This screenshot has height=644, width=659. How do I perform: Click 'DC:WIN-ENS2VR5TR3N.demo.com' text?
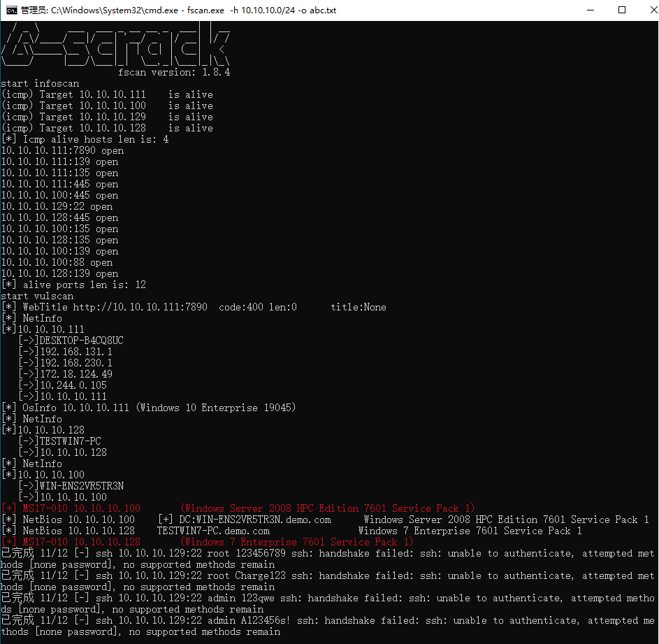[x=255, y=520]
